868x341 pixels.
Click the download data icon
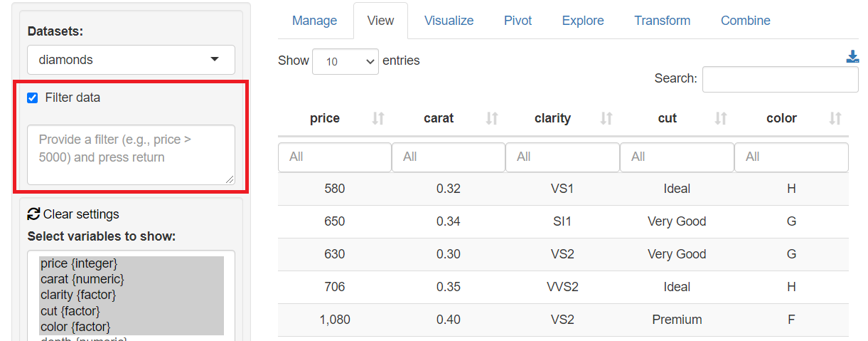click(852, 57)
